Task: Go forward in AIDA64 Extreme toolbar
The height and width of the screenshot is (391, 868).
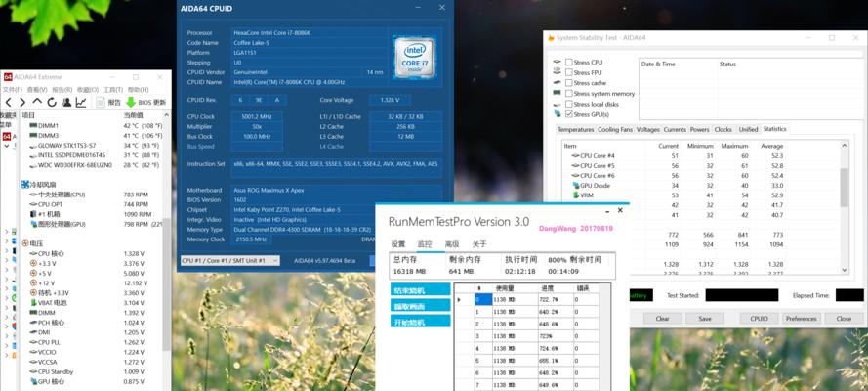Action: (22, 102)
